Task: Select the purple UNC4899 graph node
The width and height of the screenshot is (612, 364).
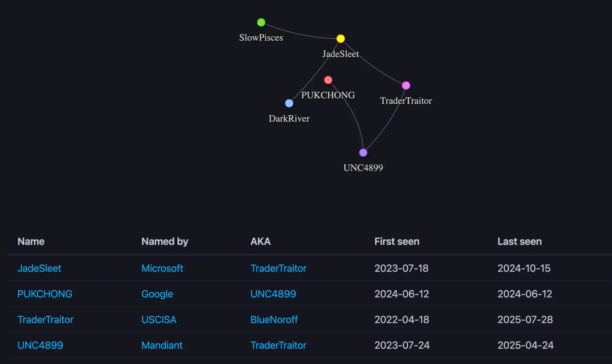Action: (363, 153)
